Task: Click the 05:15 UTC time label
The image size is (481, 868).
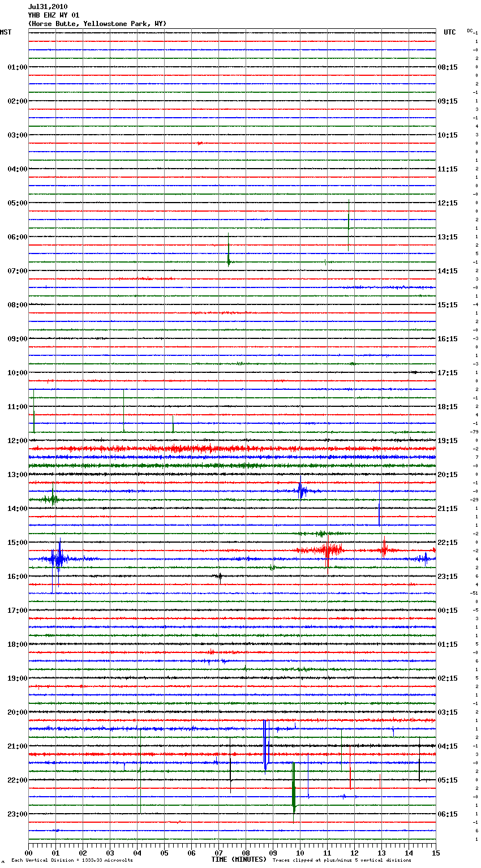Action: pyautogui.click(x=448, y=780)
